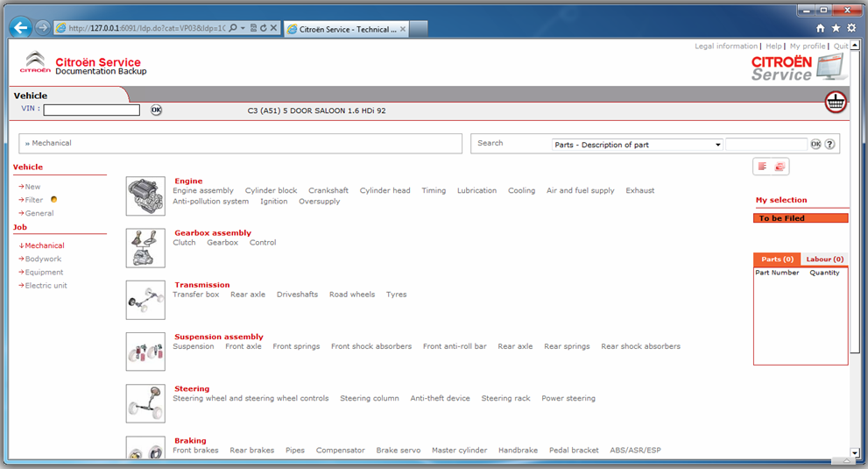This screenshot has width=868, height=469.
Task: Click the page scrollbar down arrow
Action: point(855,452)
